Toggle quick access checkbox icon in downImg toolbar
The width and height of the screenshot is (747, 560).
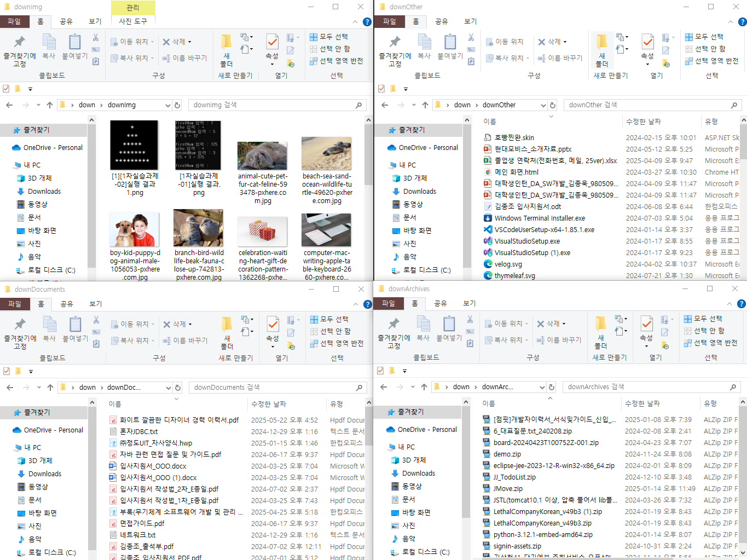6,89
